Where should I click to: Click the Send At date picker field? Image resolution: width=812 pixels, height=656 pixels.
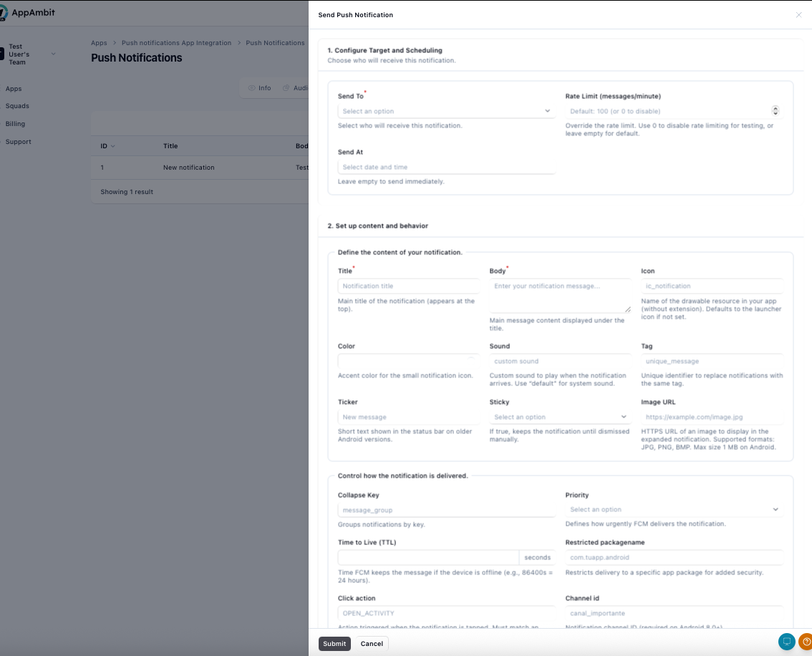pyautogui.click(x=445, y=167)
